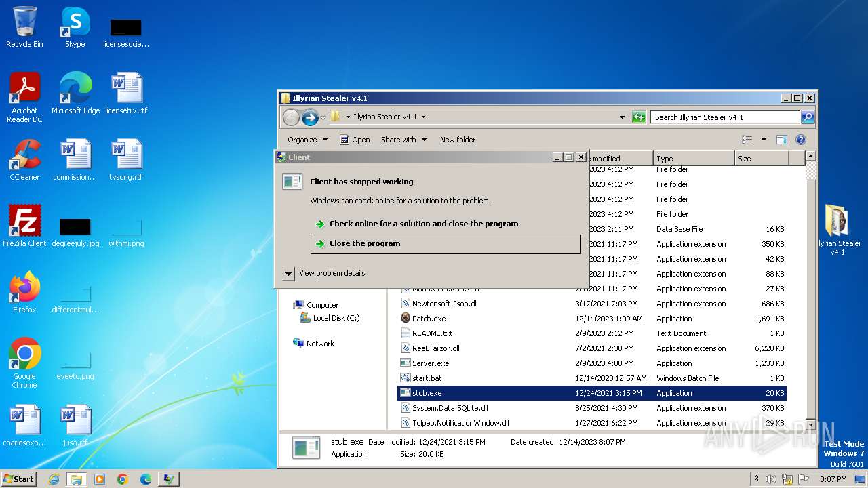Open degreejuly.jpg image on desktop
The image size is (868, 488).
coord(75,232)
